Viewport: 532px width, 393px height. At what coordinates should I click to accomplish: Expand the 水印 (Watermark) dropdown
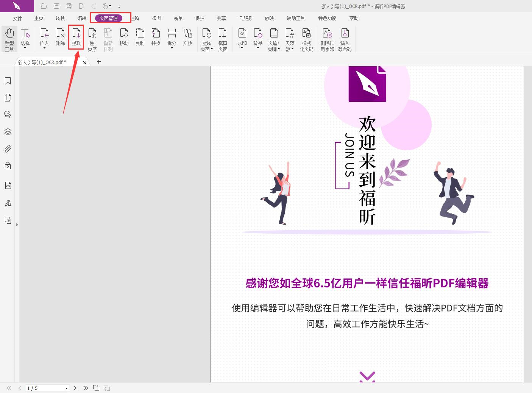[x=242, y=48]
